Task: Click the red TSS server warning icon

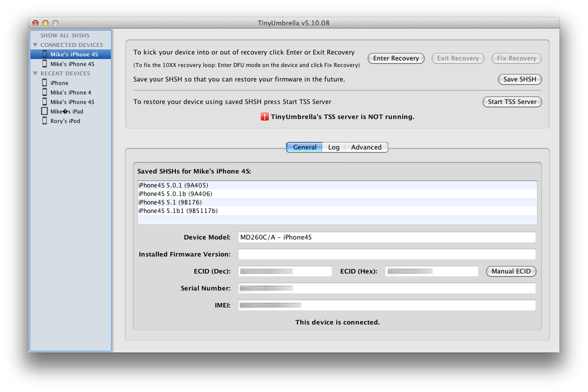Action: 264,117
